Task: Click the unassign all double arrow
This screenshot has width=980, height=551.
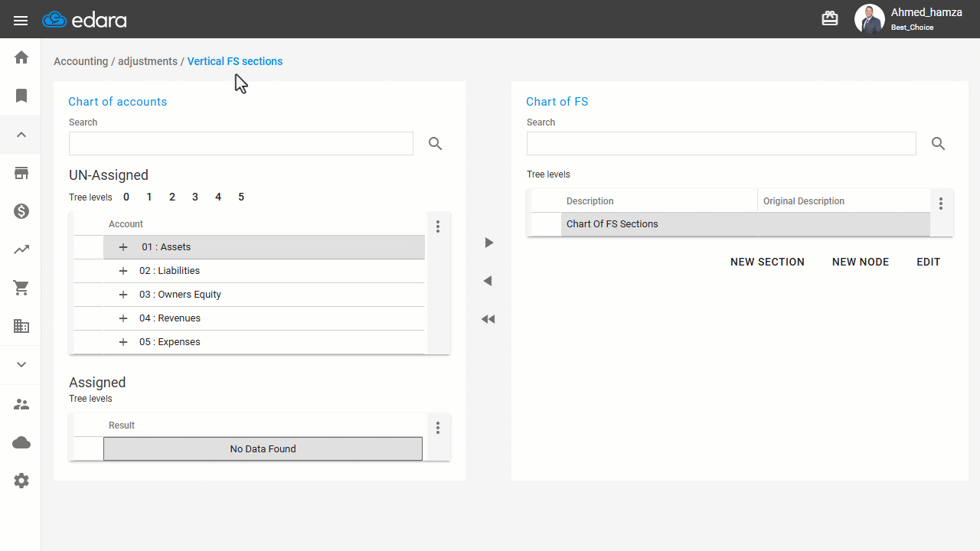Action: point(488,319)
